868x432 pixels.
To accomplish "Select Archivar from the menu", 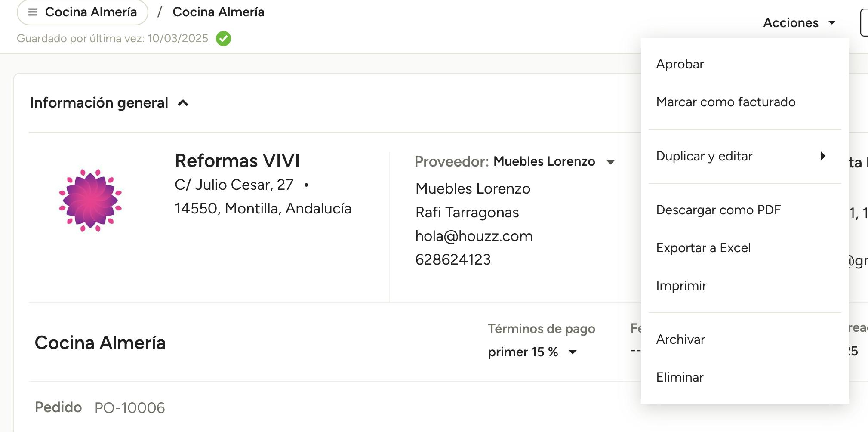I will (680, 339).
